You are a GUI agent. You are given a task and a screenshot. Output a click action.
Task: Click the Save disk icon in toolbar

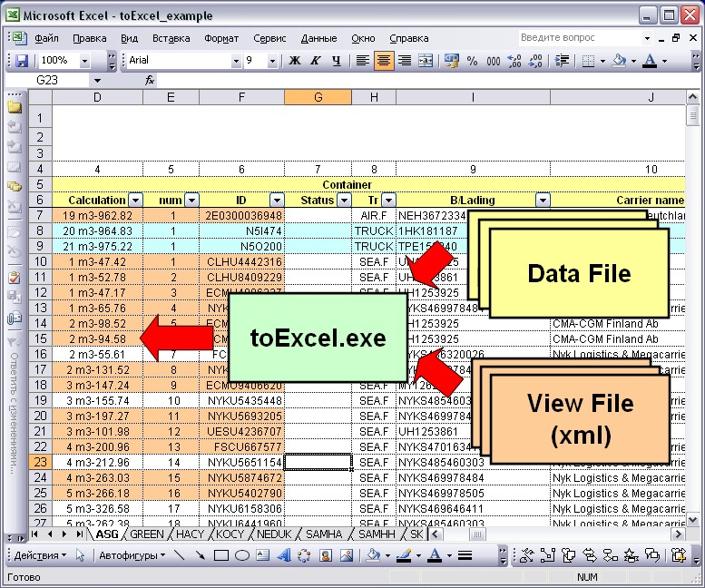(22, 60)
